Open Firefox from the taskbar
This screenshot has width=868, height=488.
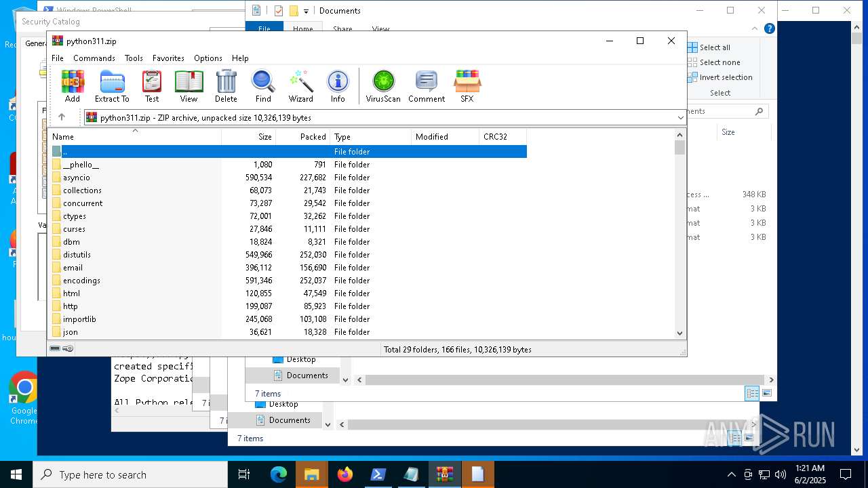coord(345,474)
